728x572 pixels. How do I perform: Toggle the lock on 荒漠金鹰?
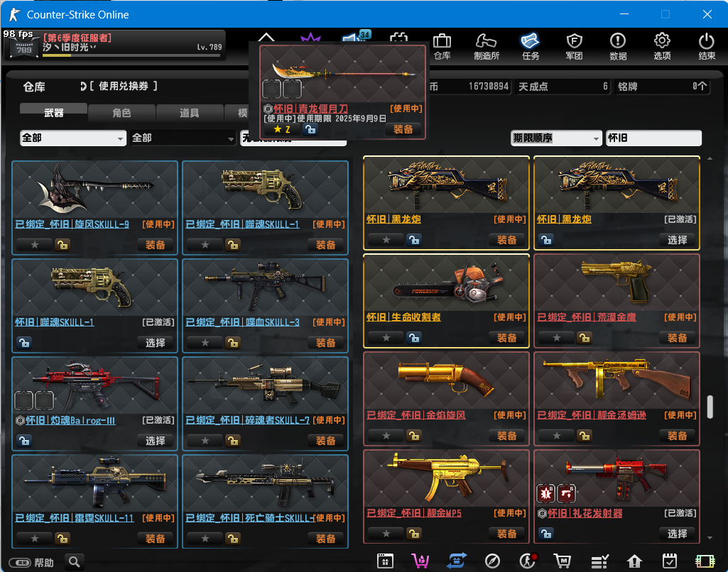click(x=585, y=338)
